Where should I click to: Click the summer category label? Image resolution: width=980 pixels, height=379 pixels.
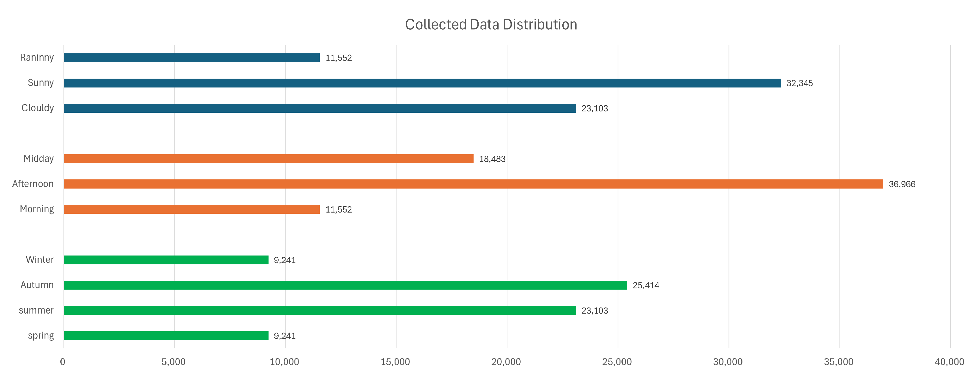pyautogui.click(x=36, y=310)
